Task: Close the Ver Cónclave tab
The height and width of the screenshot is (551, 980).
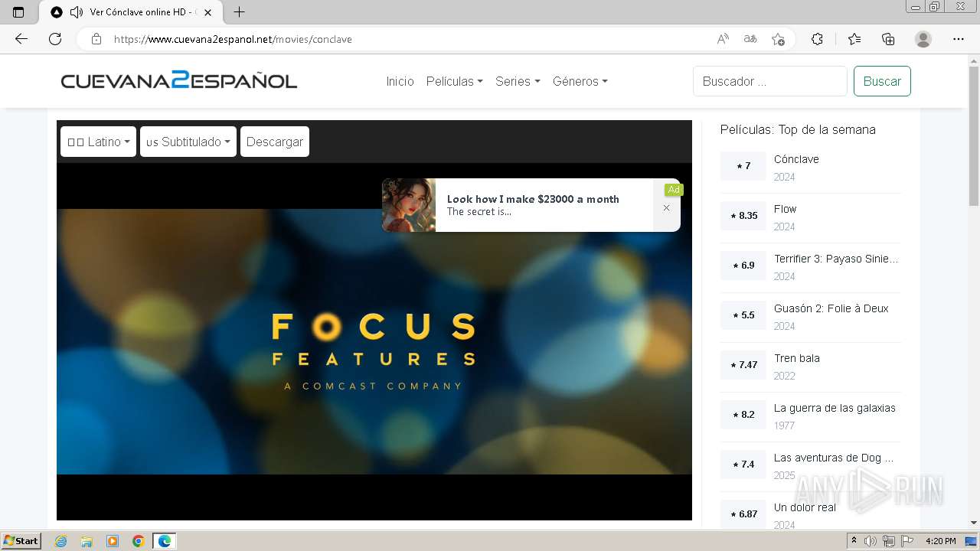Action: [x=207, y=12]
